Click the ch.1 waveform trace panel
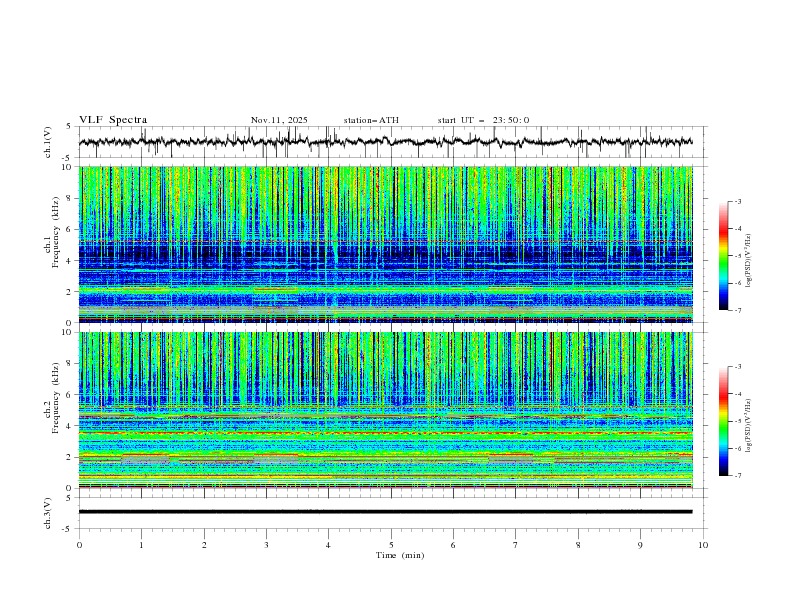This screenshot has height=612, width=792. (392, 142)
